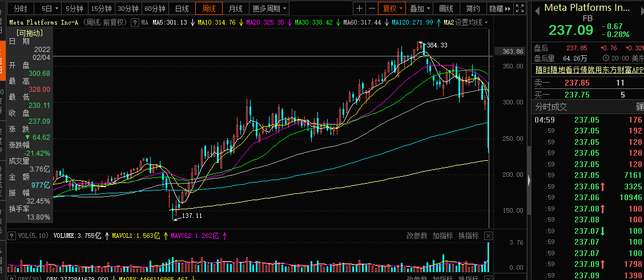
Task: Click 改参数 for VOL indicator
Action: pyautogui.click(x=416, y=236)
